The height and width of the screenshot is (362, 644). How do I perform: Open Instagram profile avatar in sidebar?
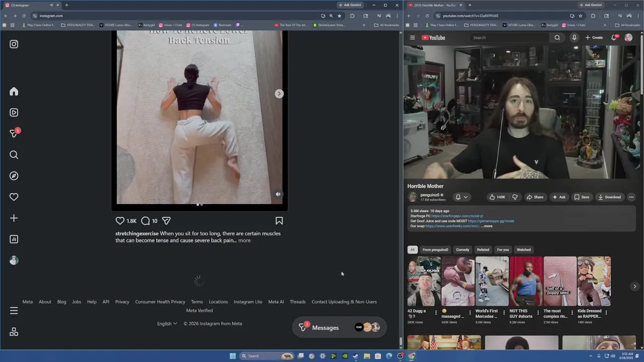pyautogui.click(x=14, y=260)
